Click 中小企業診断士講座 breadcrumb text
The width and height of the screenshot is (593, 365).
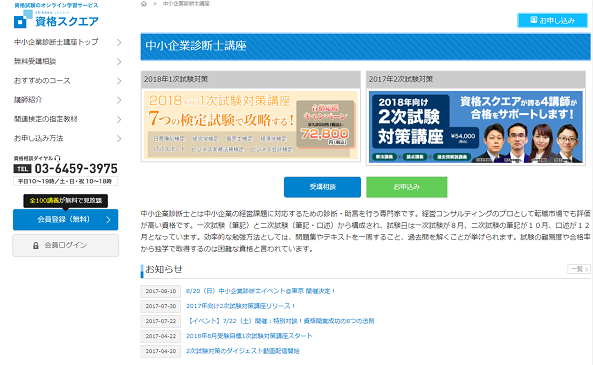[x=186, y=3]
